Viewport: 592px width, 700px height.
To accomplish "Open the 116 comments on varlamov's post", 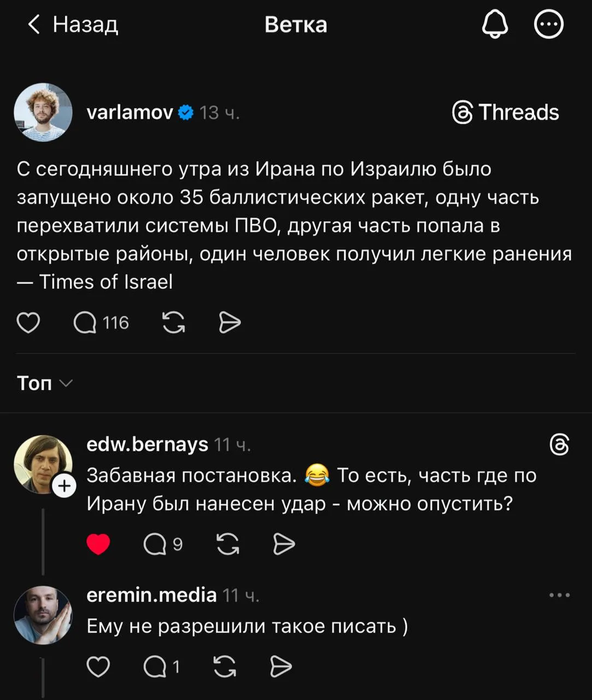I will pyautogui.click(x=101, y=323).
